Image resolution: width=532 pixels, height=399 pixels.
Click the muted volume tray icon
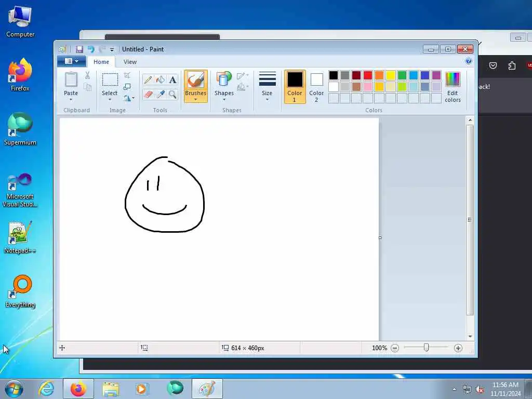pos(480,390)
